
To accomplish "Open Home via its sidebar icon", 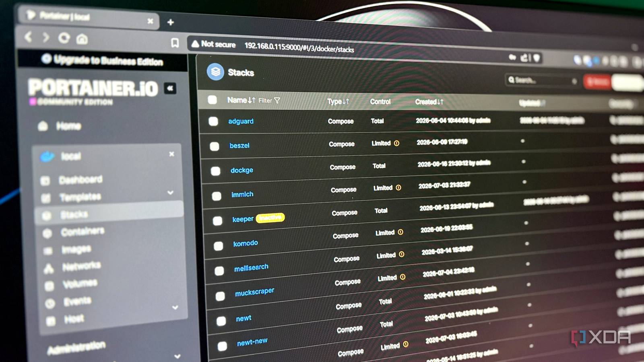I will [43, 126].
